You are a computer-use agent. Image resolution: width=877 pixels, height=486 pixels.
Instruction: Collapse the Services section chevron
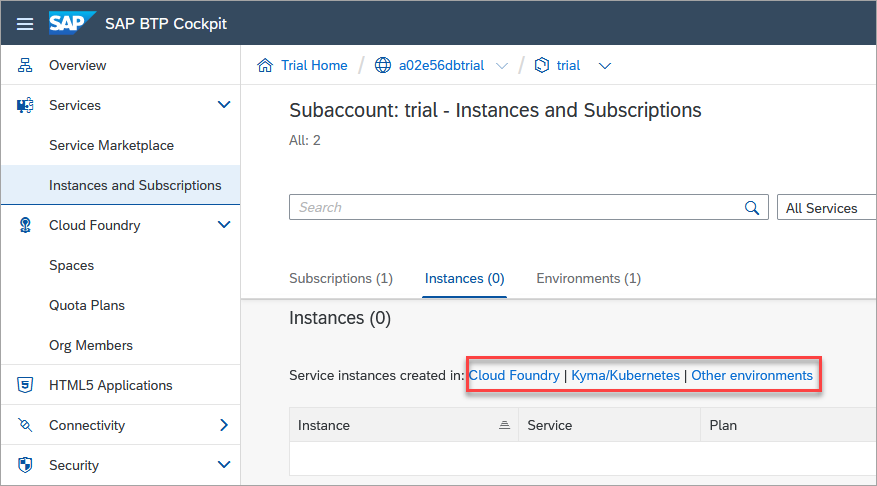tap(224, 105)
